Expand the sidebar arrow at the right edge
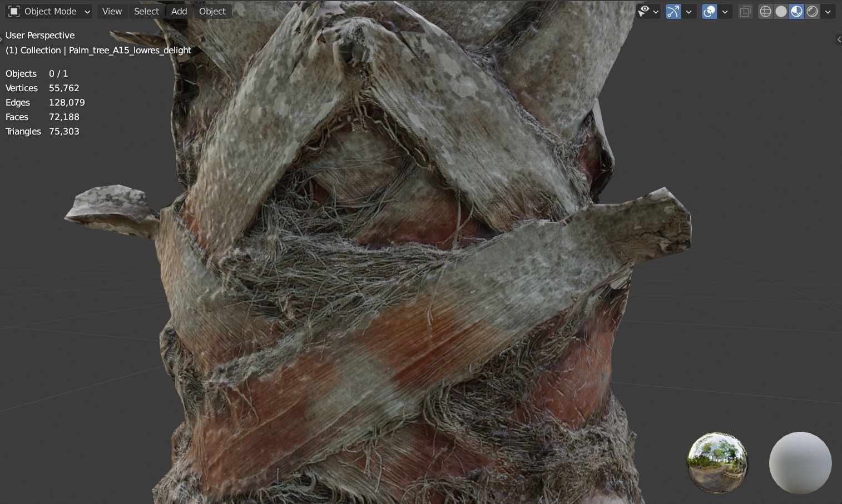842x504 pixels. pyautogui.click(x=839, y=39)
